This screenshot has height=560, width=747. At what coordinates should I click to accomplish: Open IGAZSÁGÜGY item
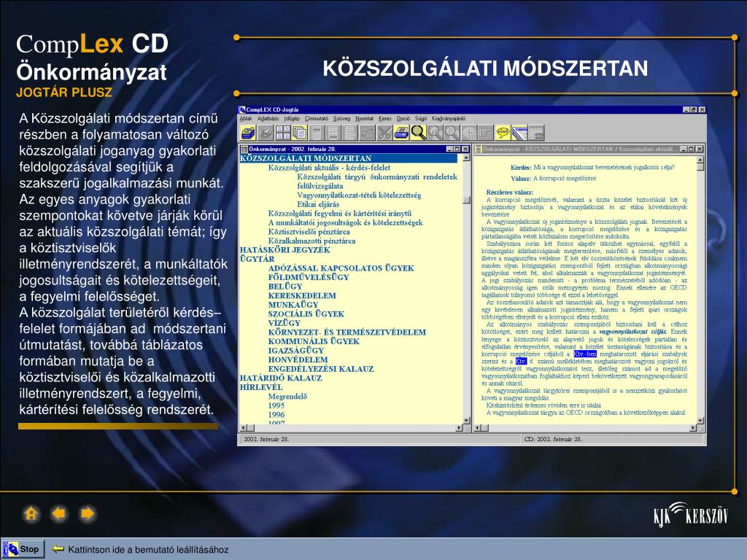pos(296,351)
